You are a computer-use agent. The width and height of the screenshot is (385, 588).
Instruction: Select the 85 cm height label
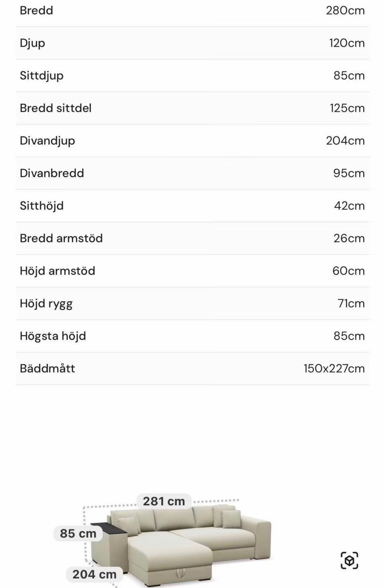(x=78, y=533)
